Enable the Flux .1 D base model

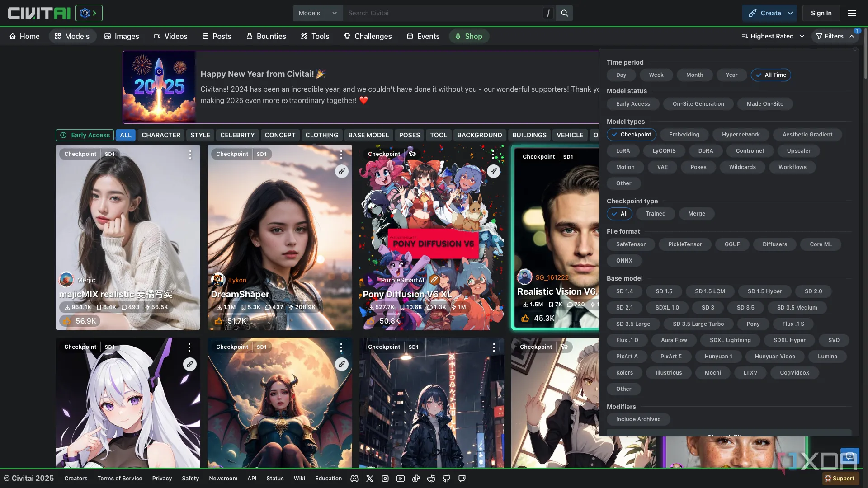[627, 340]
